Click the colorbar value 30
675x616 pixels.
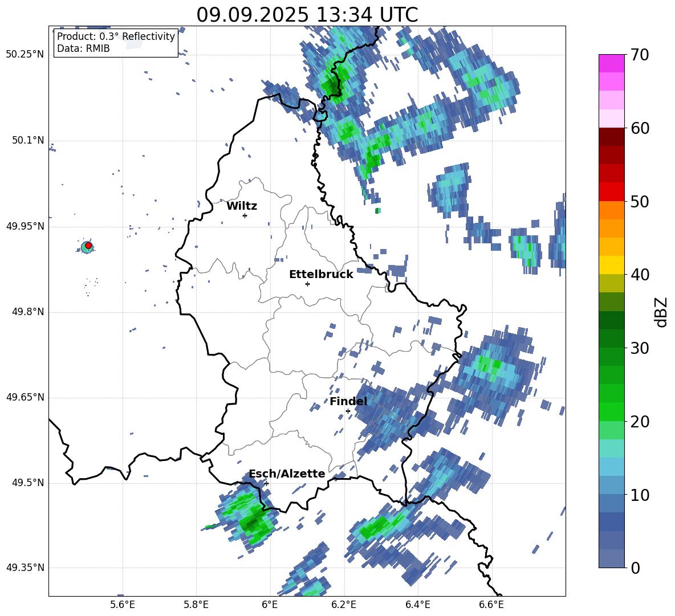click(x=640, y=348)
